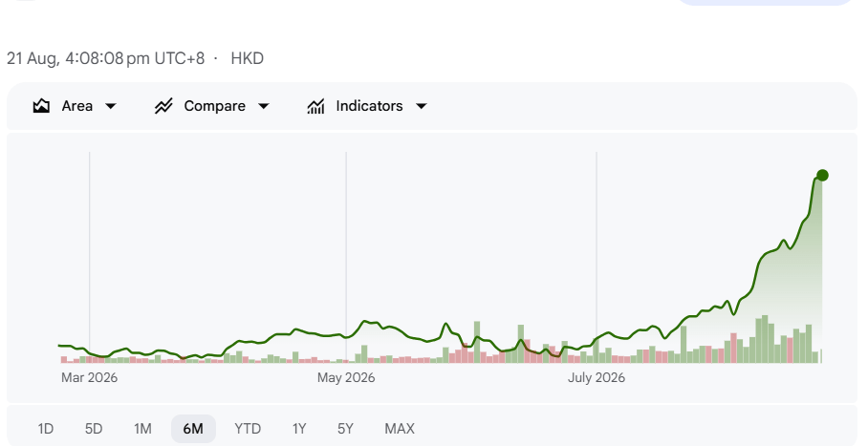This screenshot has height=446, width=868.
Task: Open the Compare label
Action: click(x=214, y=106)
